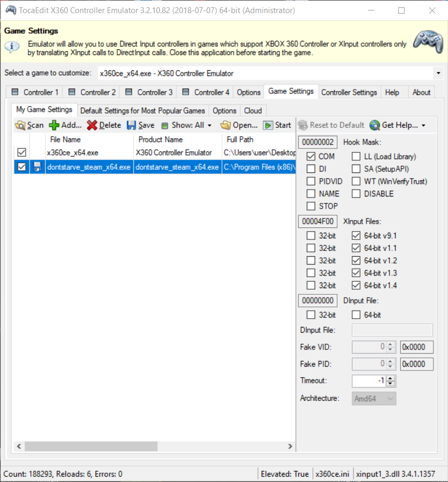This screenshot has width=448, height=482.
Task: Click the Reset to Default icon
Action: coord(303,125)
